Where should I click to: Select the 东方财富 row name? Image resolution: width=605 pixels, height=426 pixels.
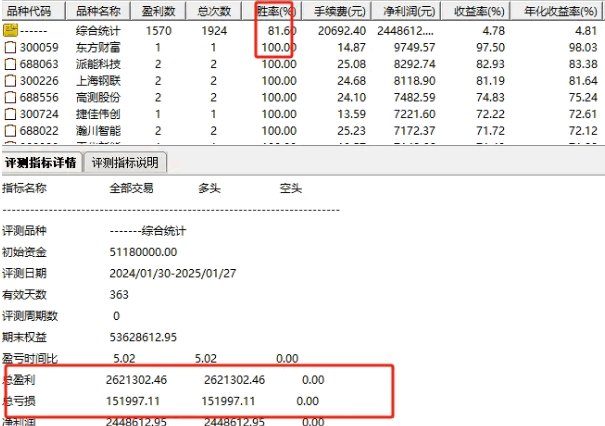[x=98, y=47]
